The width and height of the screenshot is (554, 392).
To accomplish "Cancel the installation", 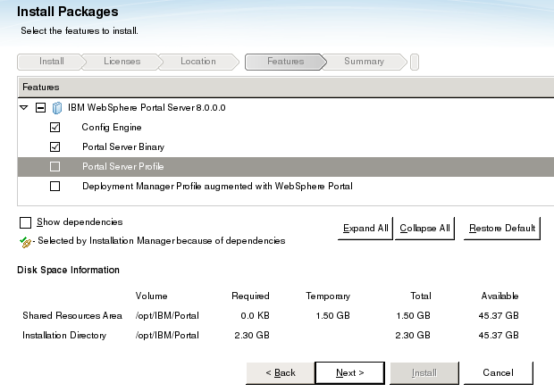I will click(x=499, y=373).
